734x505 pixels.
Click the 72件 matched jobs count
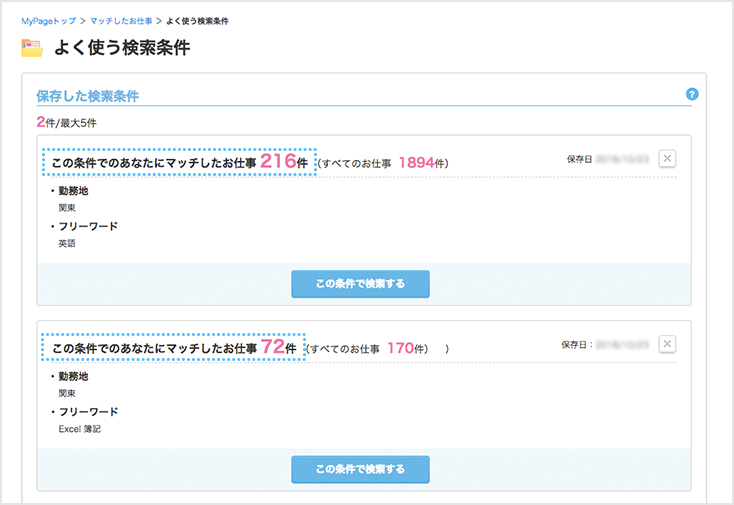[x=279, y=347]
